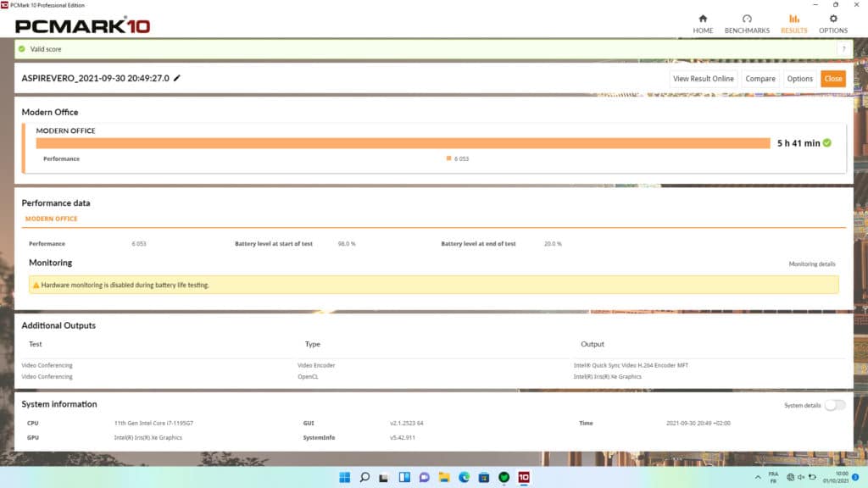Click the 5 h 41 min battery result
Screen dimensions: 868x488
(x=798, y=142)
